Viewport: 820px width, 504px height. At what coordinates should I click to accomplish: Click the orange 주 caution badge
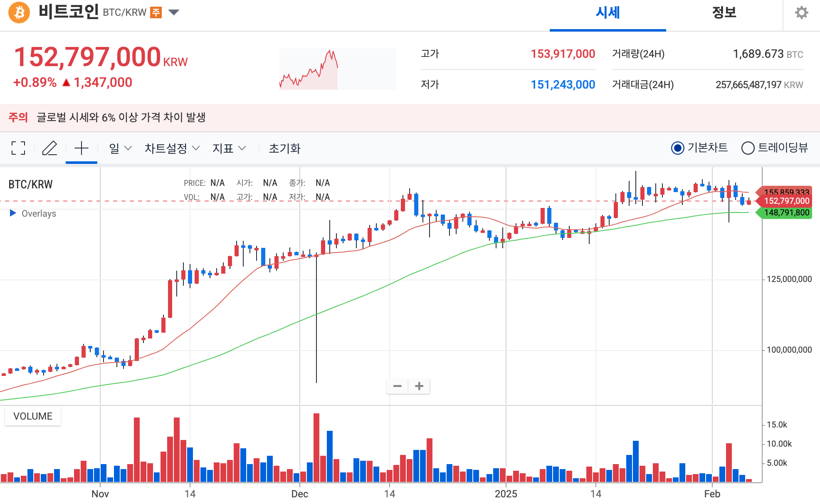point(156,12)
